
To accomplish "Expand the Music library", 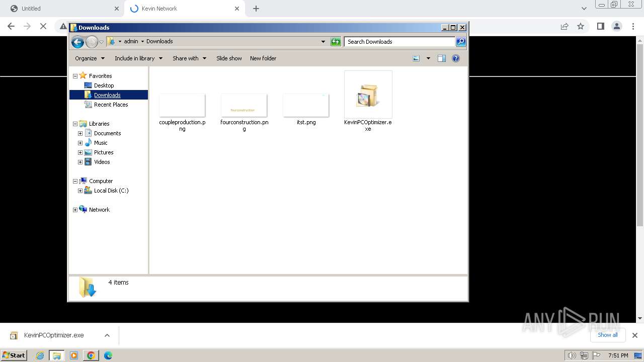I will [x=80, y=143].
